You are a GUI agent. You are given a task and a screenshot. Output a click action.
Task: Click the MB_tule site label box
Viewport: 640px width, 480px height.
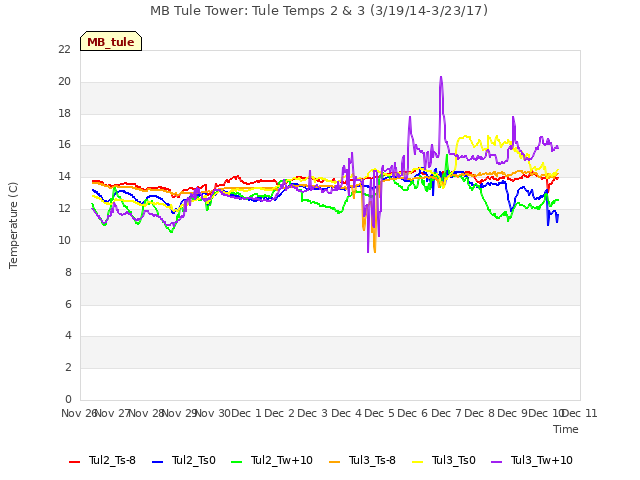[x=111, y=41]
